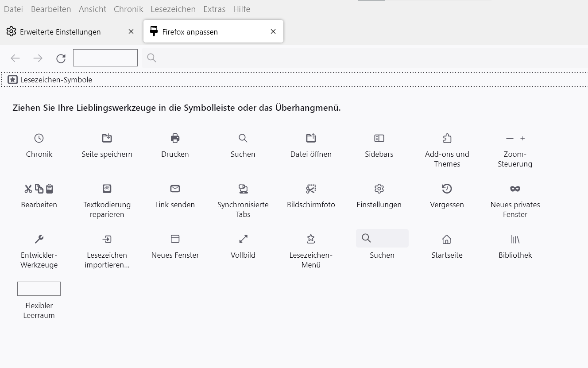The image size is (588, 368).
Task: Select the Add-ons und Themes puzzle icon
Action: tap(447, 138)
